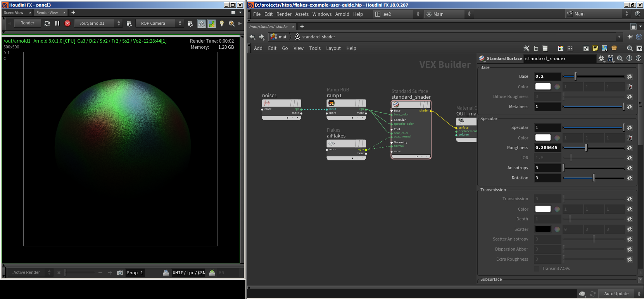Go back in network history

coord(252,37)
